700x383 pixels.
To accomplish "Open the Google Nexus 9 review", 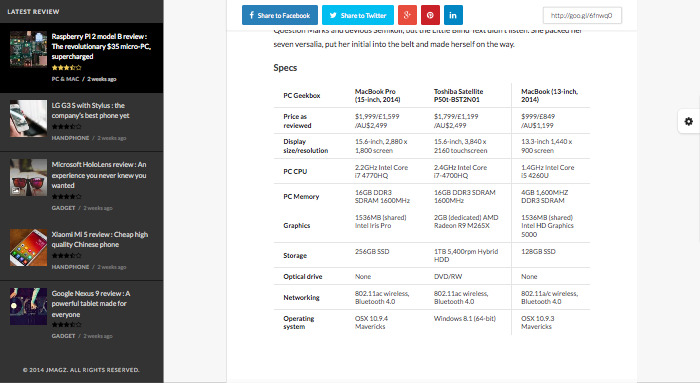I will 91,304.
